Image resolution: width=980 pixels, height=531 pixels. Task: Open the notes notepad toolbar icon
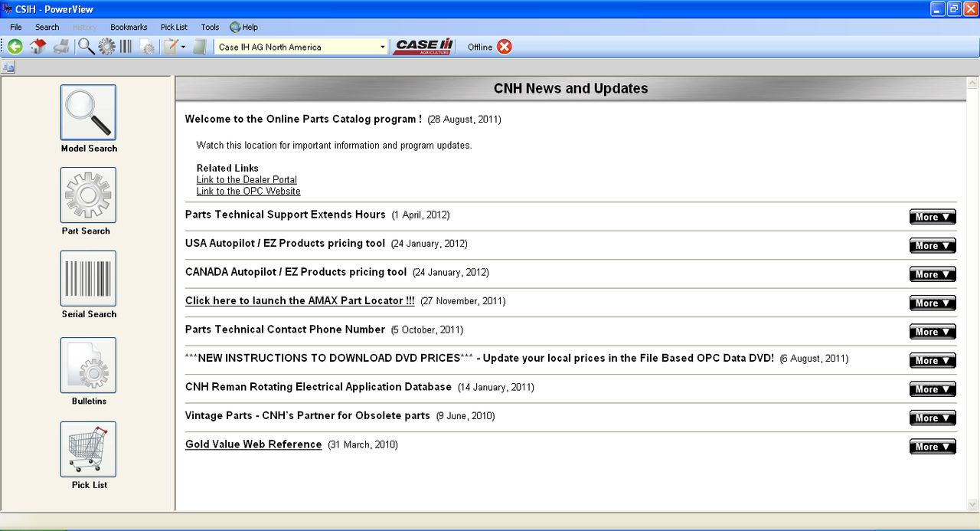click(171, 47)
